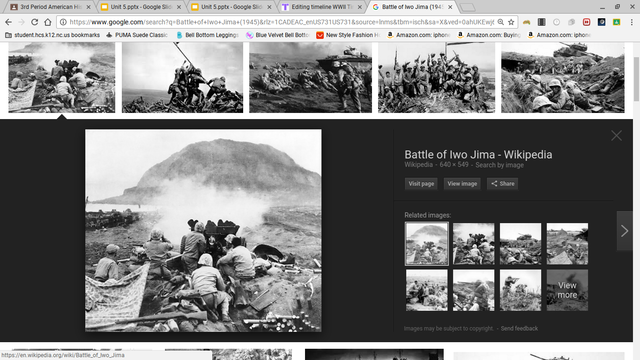Viewport: 640px width, 360px height.
Task: Bookmark this page with the star icon
Action: pos(511,22)
